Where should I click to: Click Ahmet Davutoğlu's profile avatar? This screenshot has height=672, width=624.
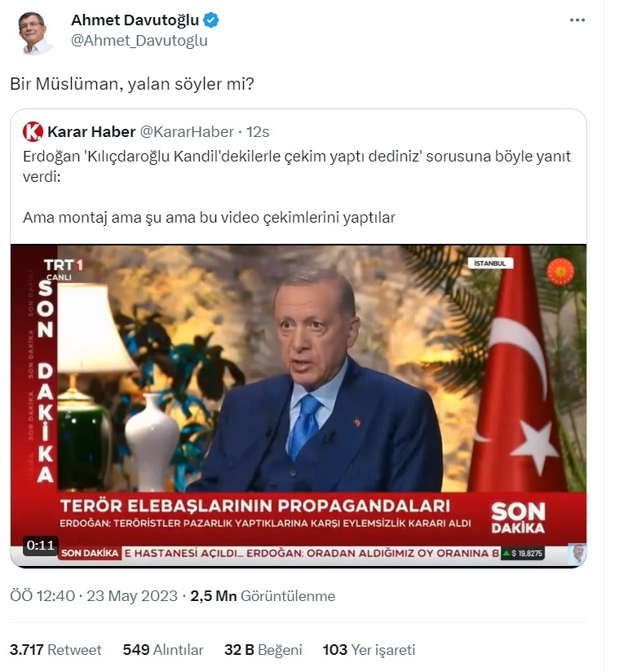35,33
